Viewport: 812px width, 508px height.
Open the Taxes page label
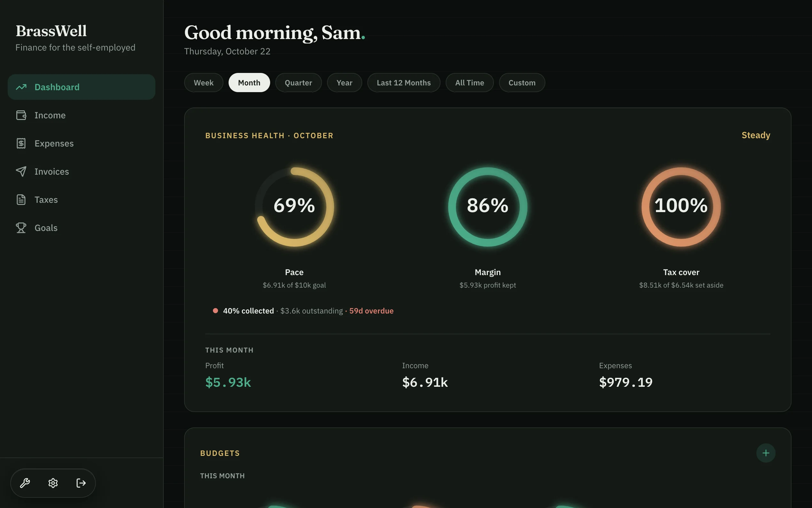(46, 200)
